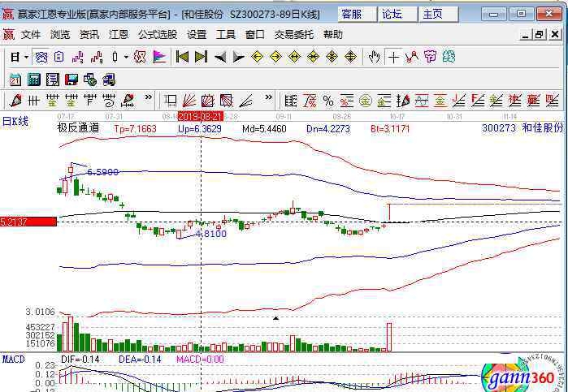The width and height of the screenshot is (568, 392).
Task: Click the J fan lines icon
Action: click(458, 101)
